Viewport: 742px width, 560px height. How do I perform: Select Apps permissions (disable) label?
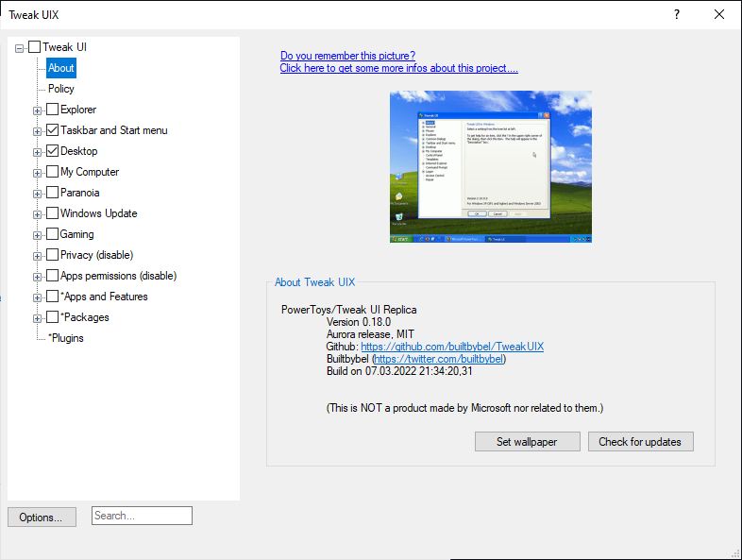(x=119, y=277)
